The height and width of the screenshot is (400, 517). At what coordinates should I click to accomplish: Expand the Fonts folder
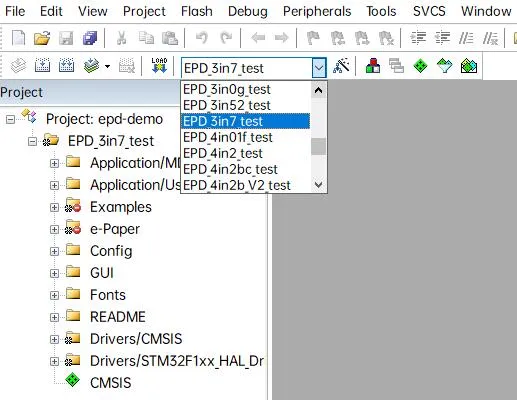54,296
